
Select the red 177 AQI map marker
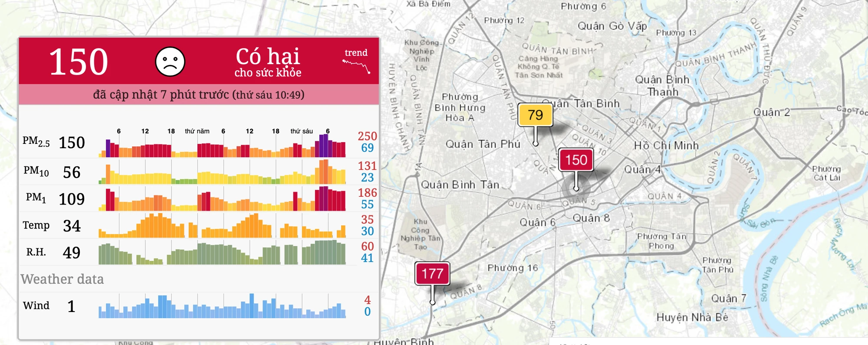point(432,273)
